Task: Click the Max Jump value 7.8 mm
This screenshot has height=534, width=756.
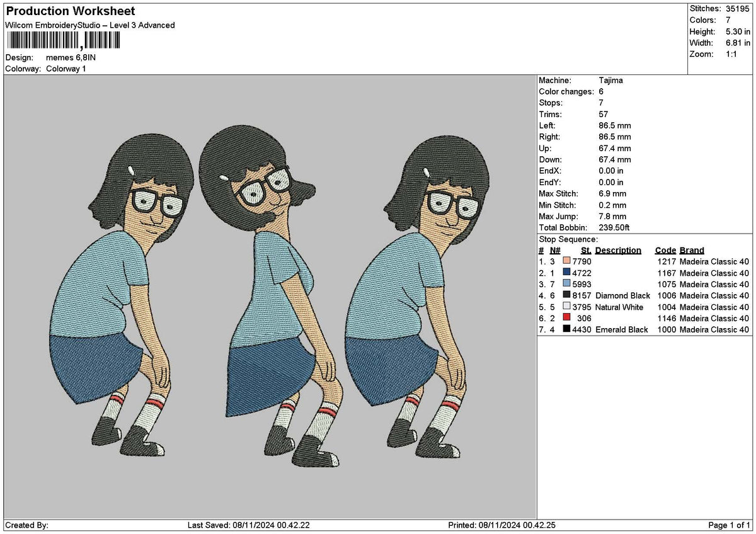Action: click(612, 217)
